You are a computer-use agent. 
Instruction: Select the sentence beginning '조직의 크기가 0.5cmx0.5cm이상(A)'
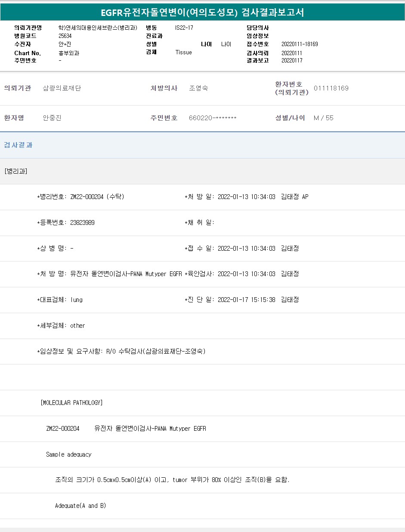click(x=172, y=480)
